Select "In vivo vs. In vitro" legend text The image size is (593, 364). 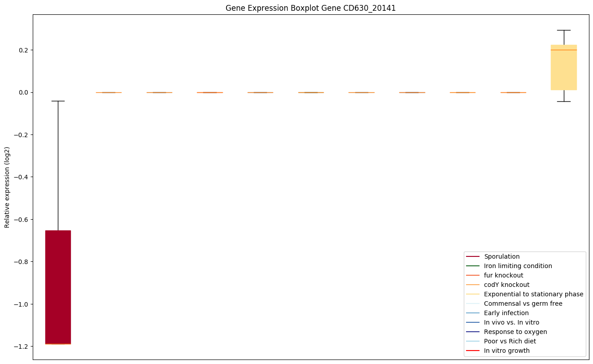point(511,322)
